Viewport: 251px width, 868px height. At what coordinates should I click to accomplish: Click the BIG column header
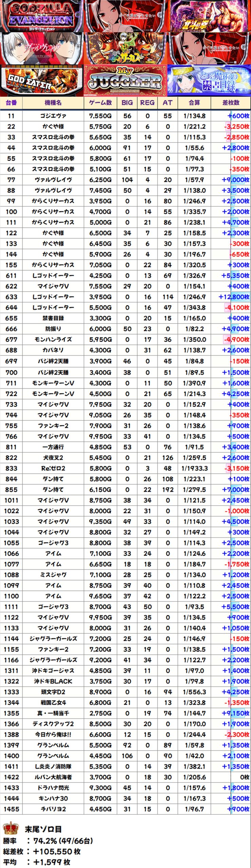[127, 103]
